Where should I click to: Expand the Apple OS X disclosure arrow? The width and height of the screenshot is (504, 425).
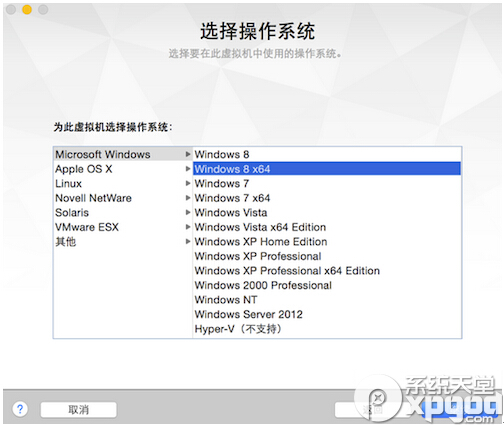[x=188, y=169]
